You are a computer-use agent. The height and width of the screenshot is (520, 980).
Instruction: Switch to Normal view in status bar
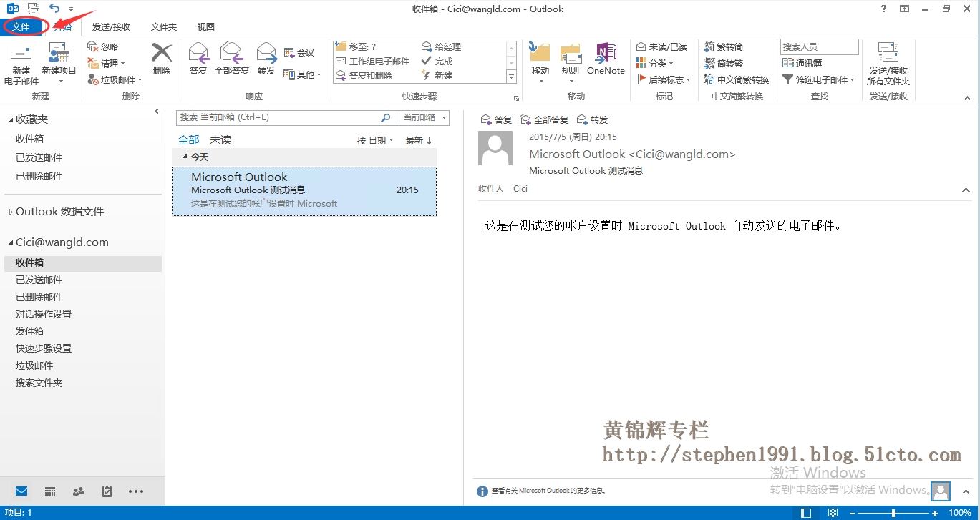pos(807,513)
